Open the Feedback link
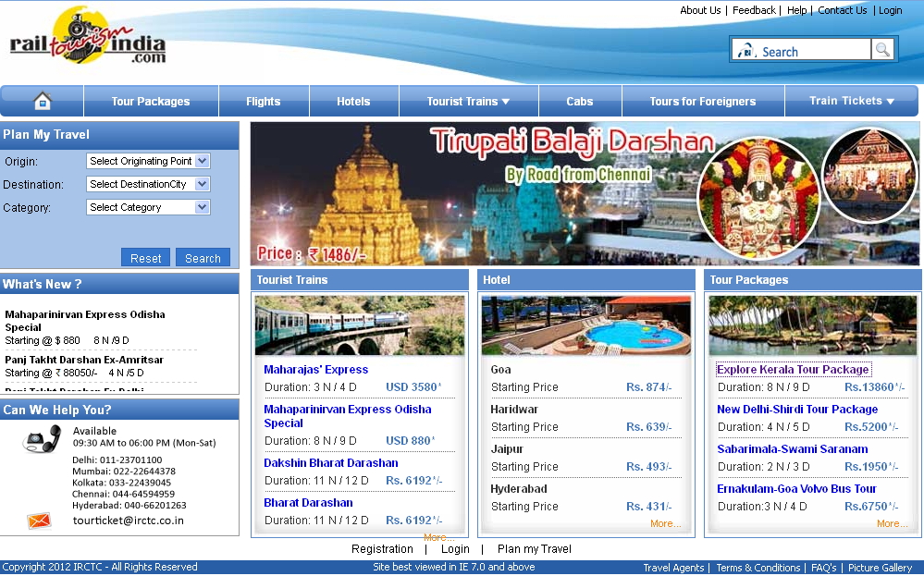The width and height of the screenshot is (924, 576). [x=754, y=10]
